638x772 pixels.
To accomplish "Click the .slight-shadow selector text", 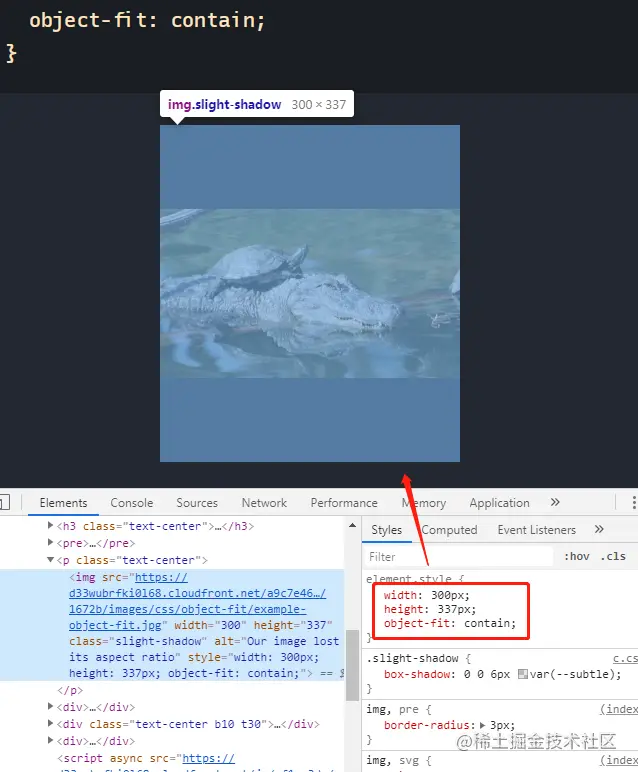I will [412, 658].
